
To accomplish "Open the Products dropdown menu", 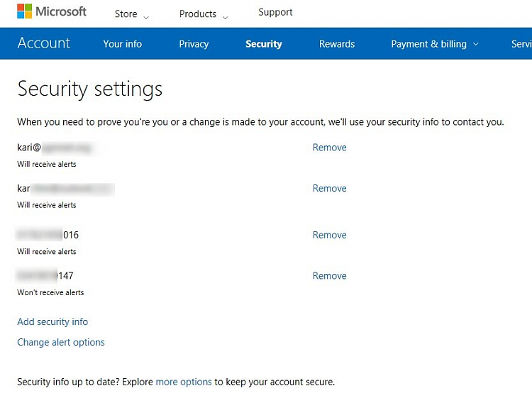I will 204,14.
